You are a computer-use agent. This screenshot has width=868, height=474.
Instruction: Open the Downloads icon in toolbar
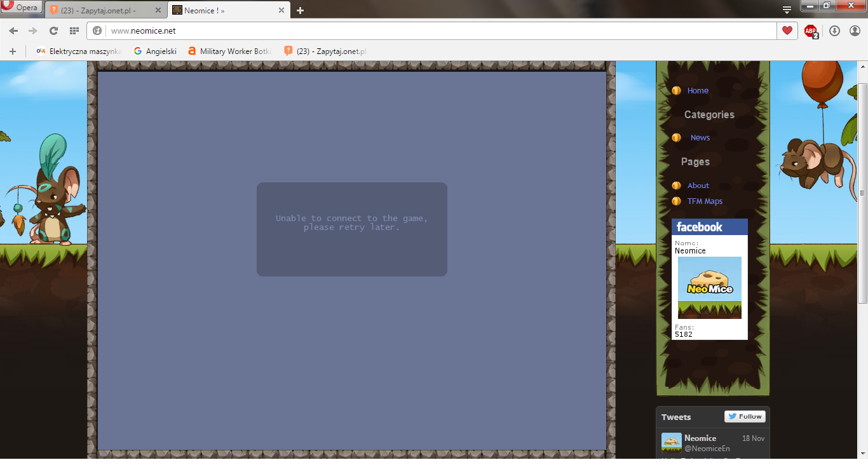click(834, 30)
